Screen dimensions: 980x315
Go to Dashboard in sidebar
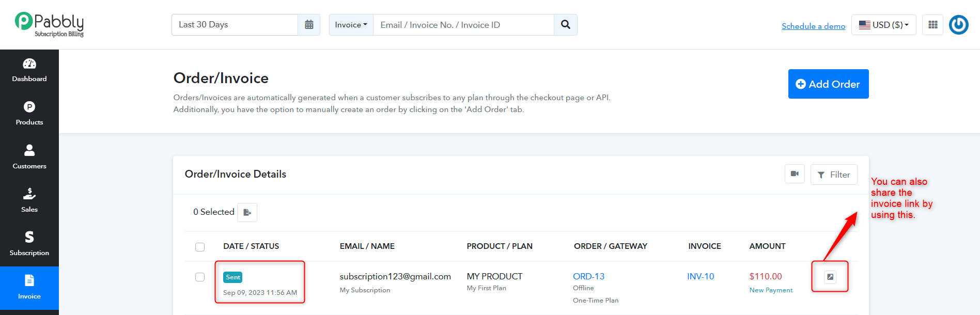(x=29, y=71)
